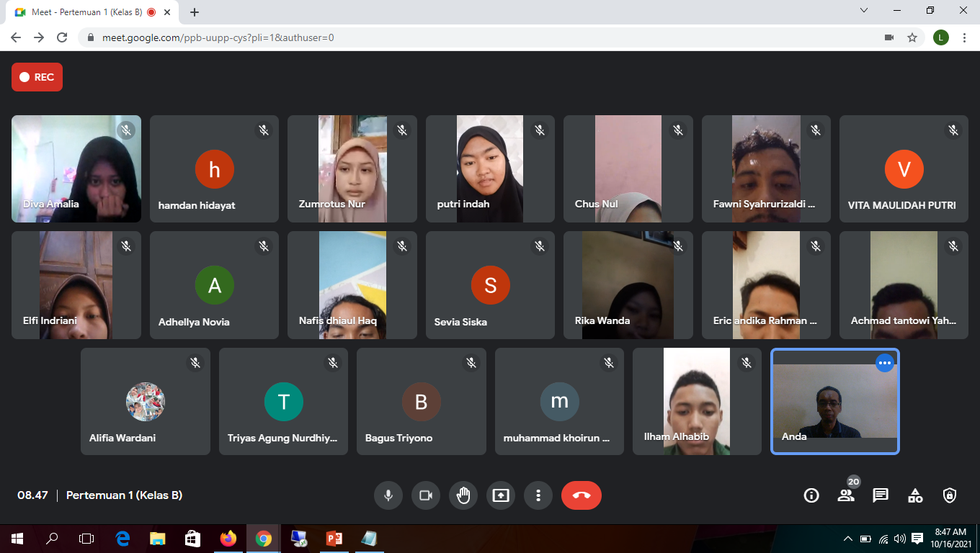Screen dimensions: 980x553
Task: Click muhammad khoirun's muted mic icon
Action: 609,363
